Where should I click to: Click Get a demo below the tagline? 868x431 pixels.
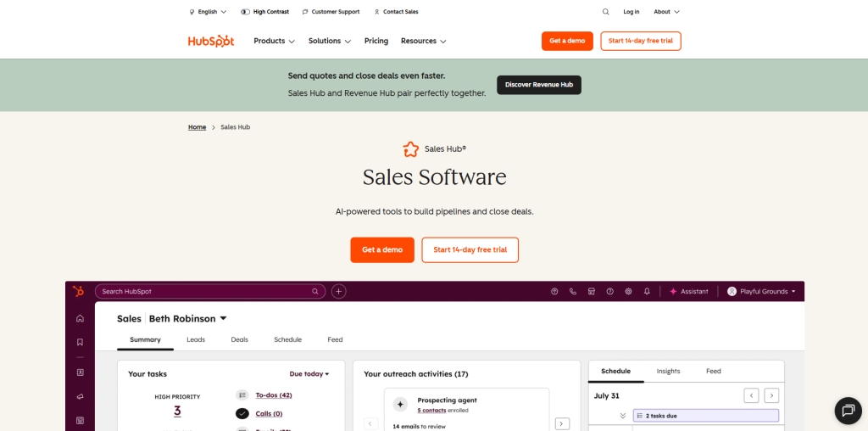point(382,249)
